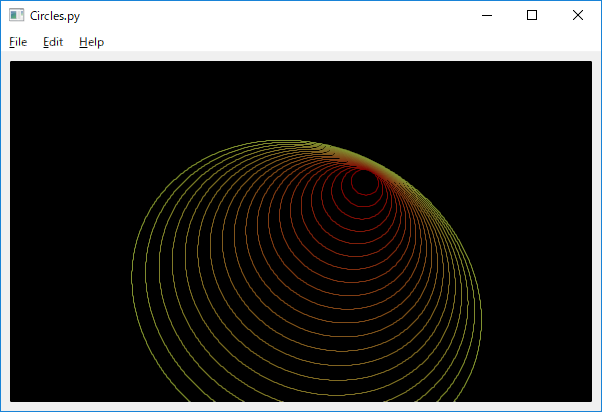Maximize the Circles.py window
The image size is (602, 412).
point(532,15)
